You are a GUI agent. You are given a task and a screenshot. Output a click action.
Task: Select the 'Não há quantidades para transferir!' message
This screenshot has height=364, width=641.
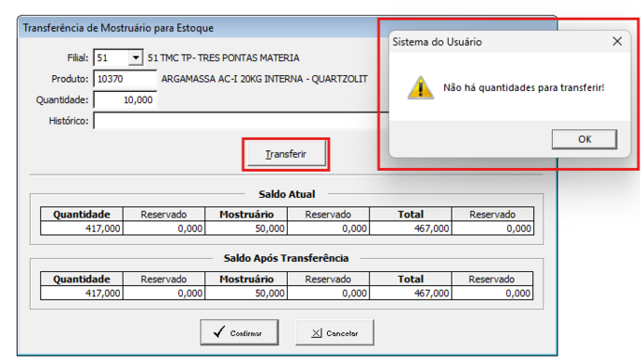point(524,87)
